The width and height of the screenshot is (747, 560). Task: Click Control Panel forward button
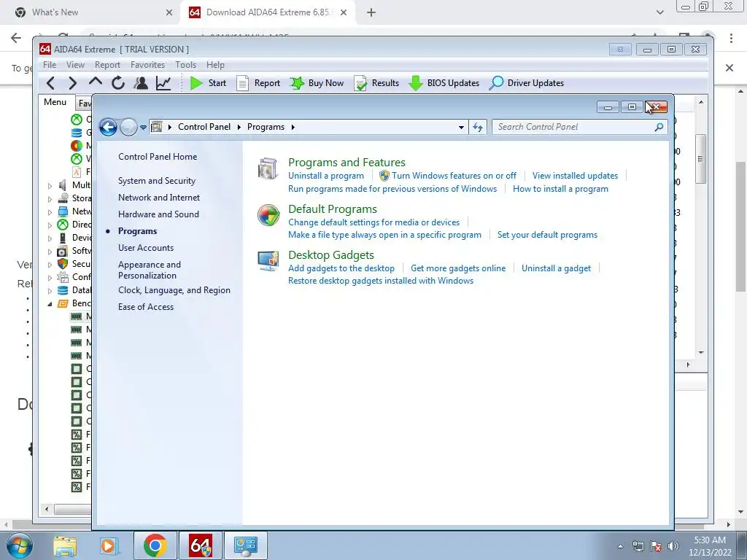(x=128, y=127)
